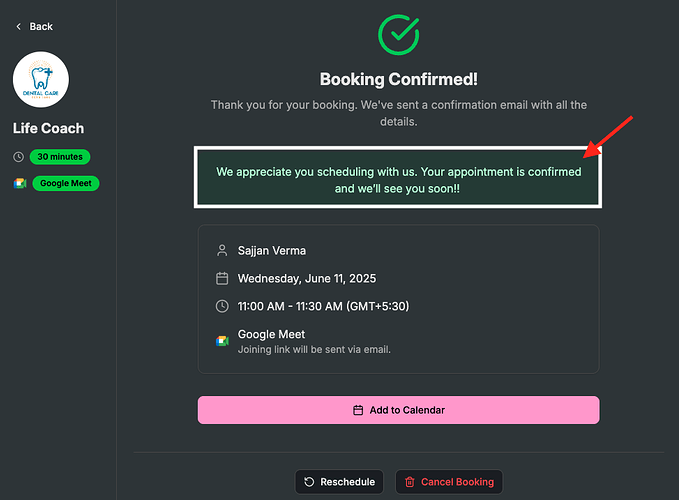Image resolution: width=679 pixels, height=500 pixels.
Task: Click the calendar icon beside Wednesday, June 11
Action: (222, 278)
